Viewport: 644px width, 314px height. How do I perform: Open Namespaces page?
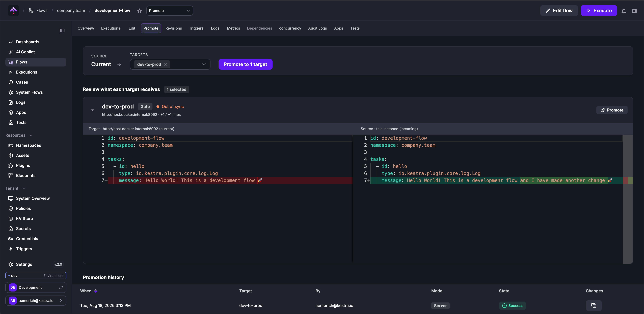[x=36, y=145]
